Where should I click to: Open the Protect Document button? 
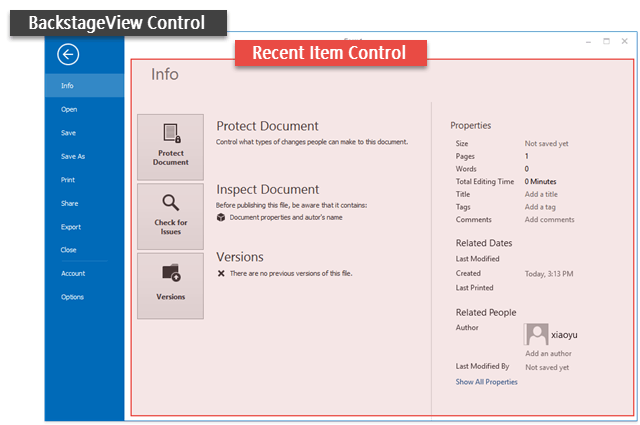[170, 147]
